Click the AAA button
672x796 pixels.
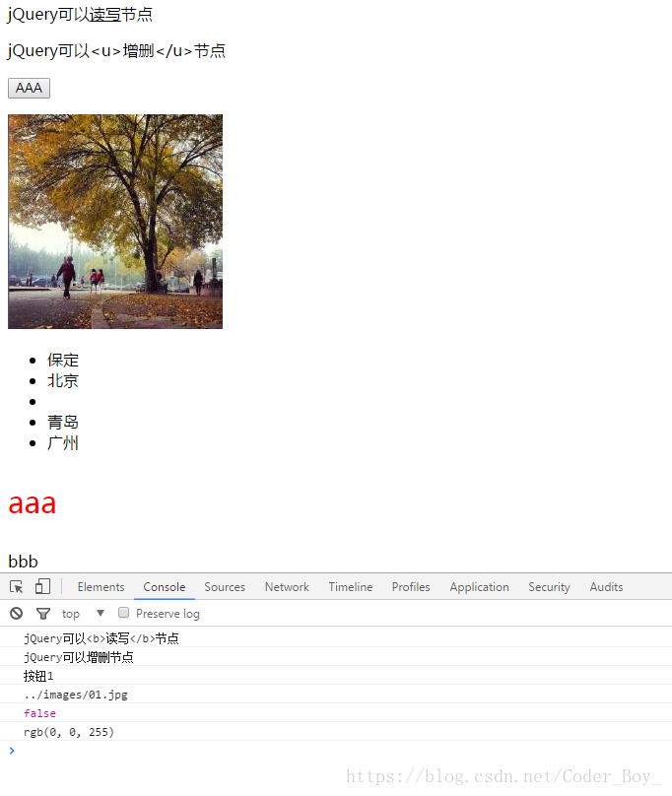tap(29, 88)
